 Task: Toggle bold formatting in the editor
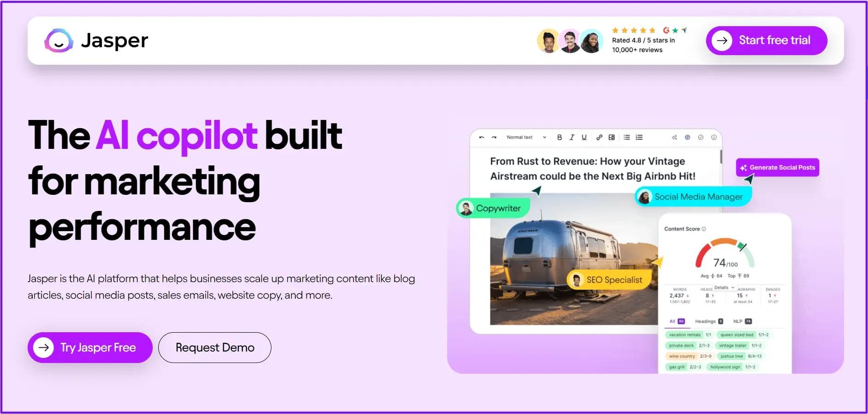point(559,137)
